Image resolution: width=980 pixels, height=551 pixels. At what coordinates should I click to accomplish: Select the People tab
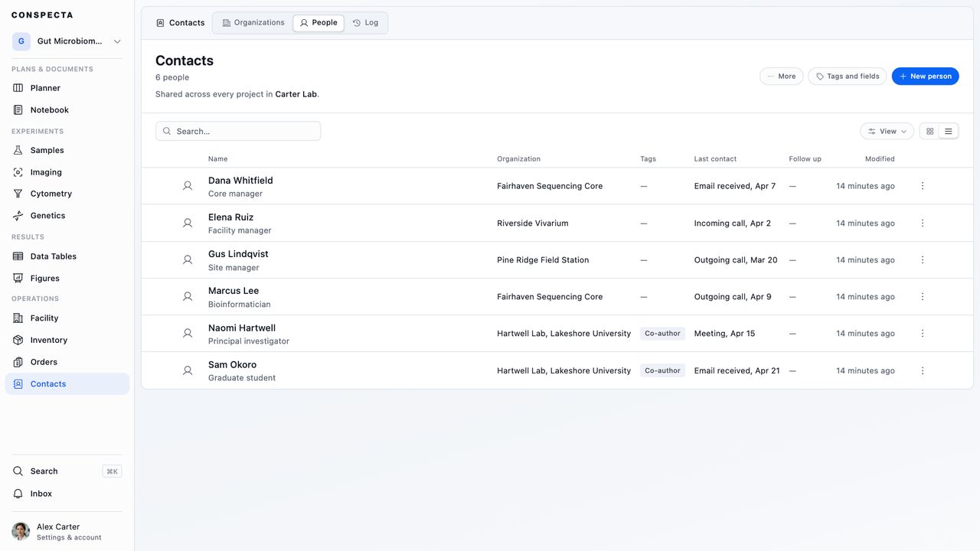[x=318, y=23]
